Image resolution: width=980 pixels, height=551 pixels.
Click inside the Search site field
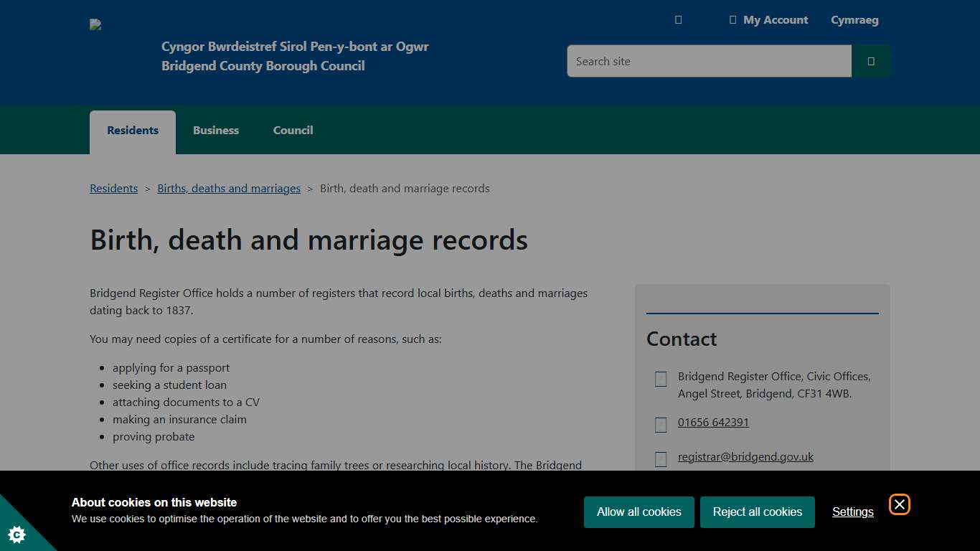[x=708, y=61]
